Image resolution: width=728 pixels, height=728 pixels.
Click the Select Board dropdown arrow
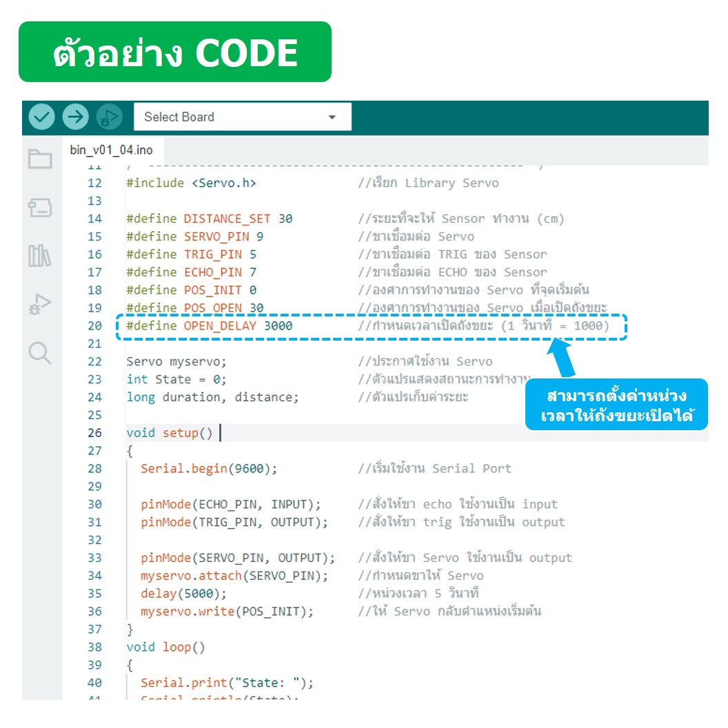(x=332, y=117)
